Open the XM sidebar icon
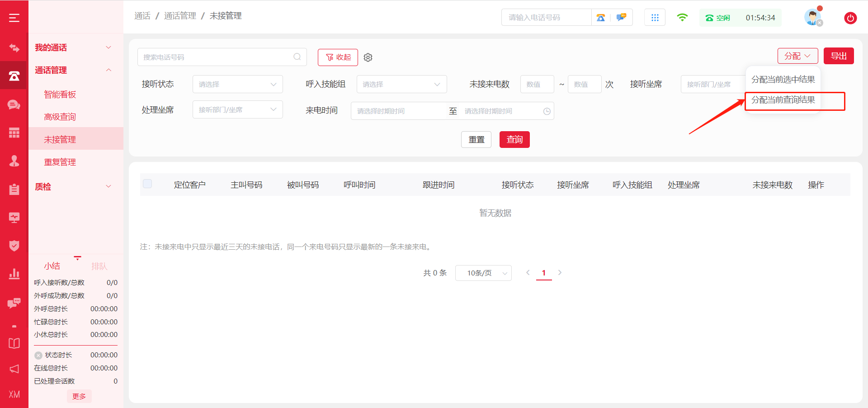 tap(14, 394)
